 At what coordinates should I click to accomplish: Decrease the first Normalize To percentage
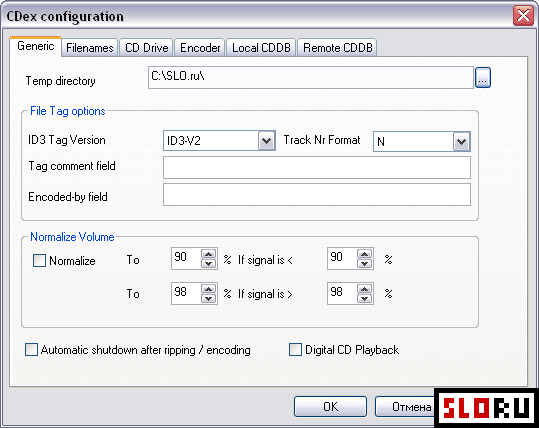208,263
